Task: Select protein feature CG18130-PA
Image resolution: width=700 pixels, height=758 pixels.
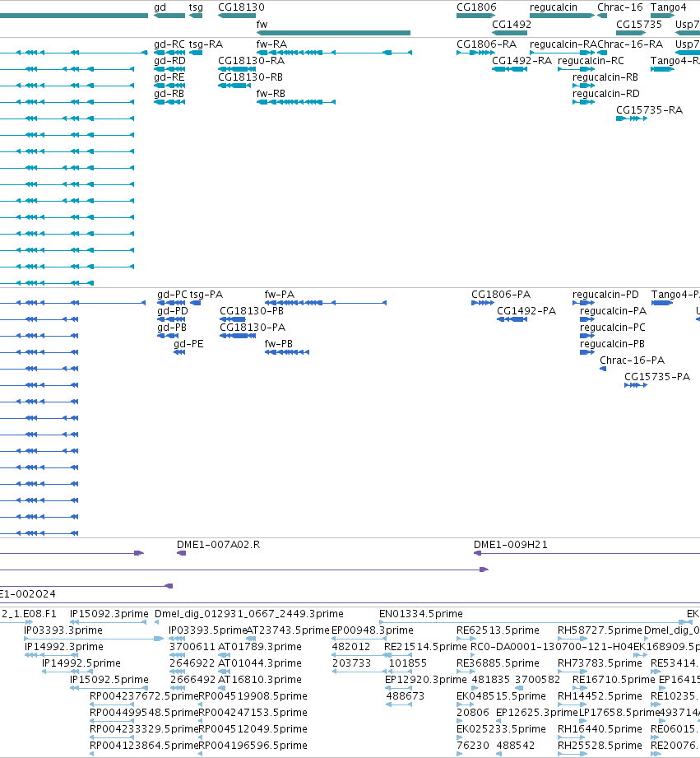Action: tap(238, 336)
